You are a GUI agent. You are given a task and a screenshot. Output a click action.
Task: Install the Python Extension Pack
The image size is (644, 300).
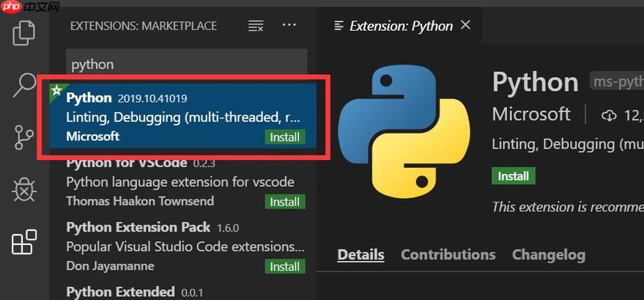285,266
